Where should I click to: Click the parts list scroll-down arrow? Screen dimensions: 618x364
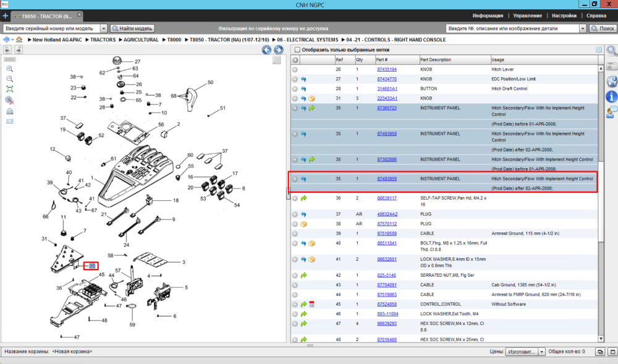(x=601, y=339)
